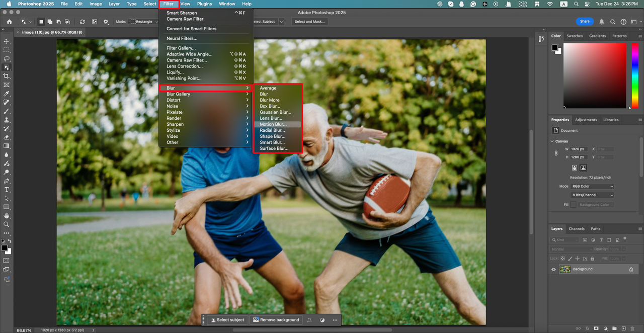Switch to the Channels tab
Screen dimensions: 644x333
[577, 228]
